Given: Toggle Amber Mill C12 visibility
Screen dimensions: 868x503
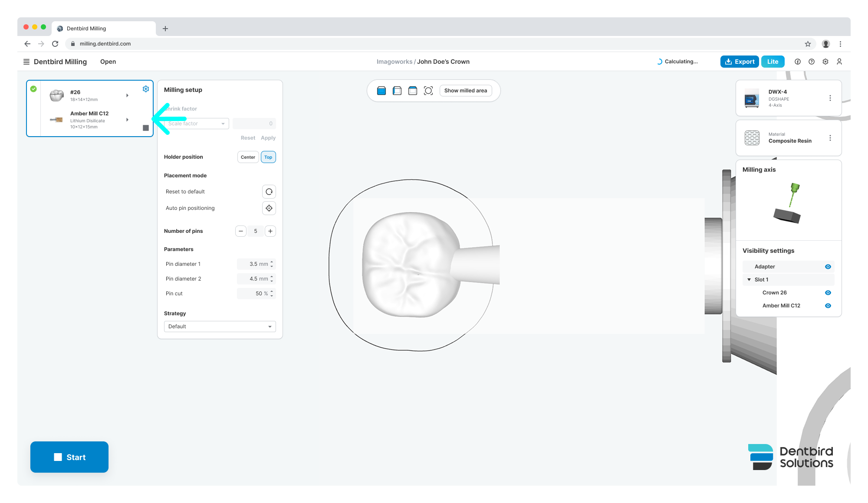Looking at the screenshot, I should coord(828,306).
